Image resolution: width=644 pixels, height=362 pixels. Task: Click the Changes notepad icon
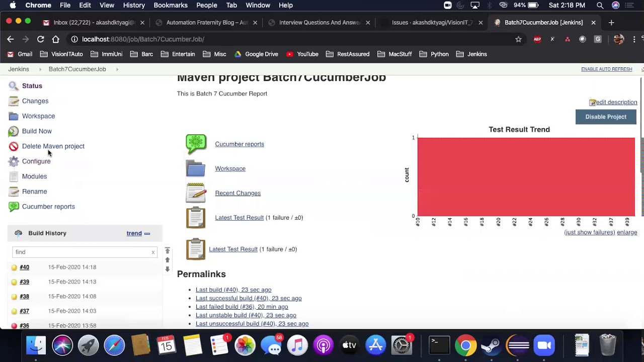(x=14, y=101)
